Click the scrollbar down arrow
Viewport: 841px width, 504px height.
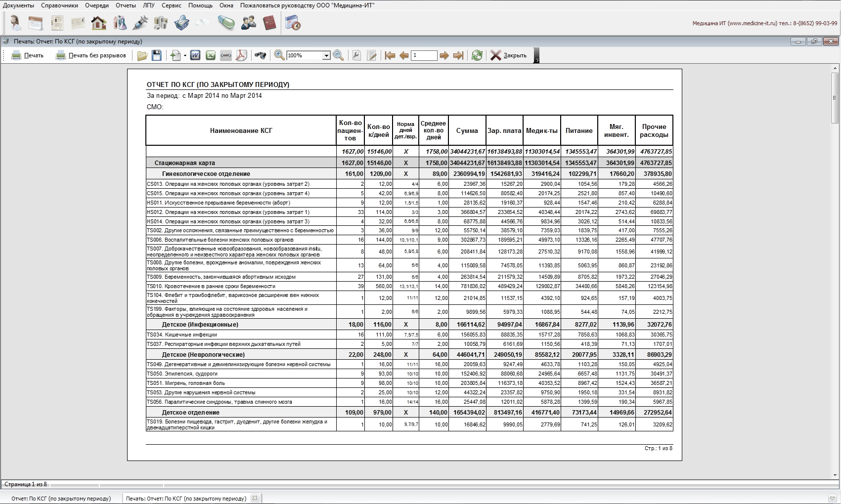click(x=835, y=475)
